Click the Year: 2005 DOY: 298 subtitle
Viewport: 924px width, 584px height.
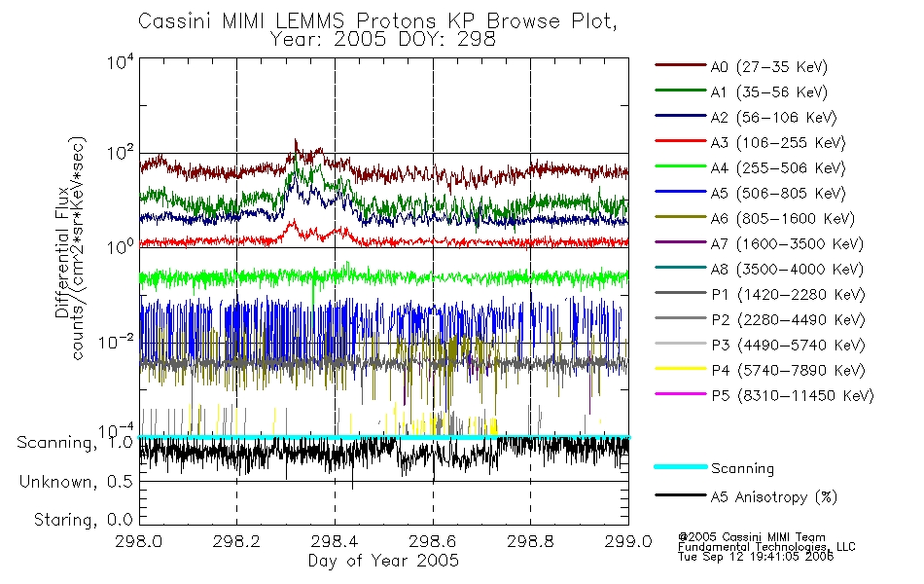pyautogui.click(x=383, y=39)
